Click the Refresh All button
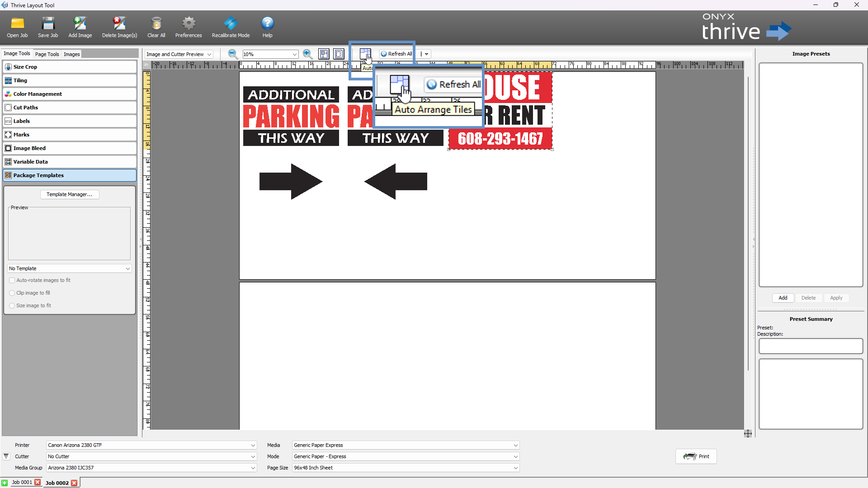The width and height of the screenshot is (868, 488). [396, 54]
